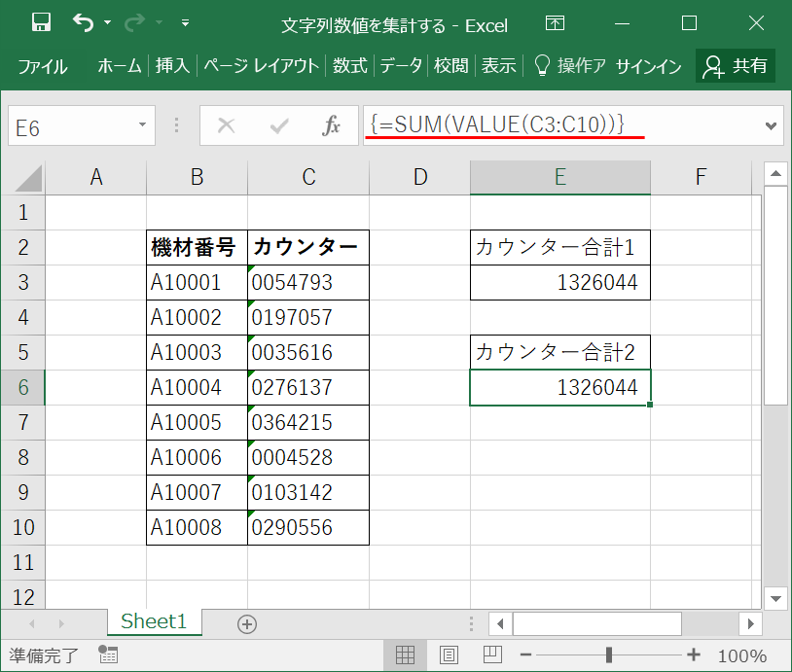Switch to Page Break Preview
Screen dimensions: 792x672
point(492,654)
